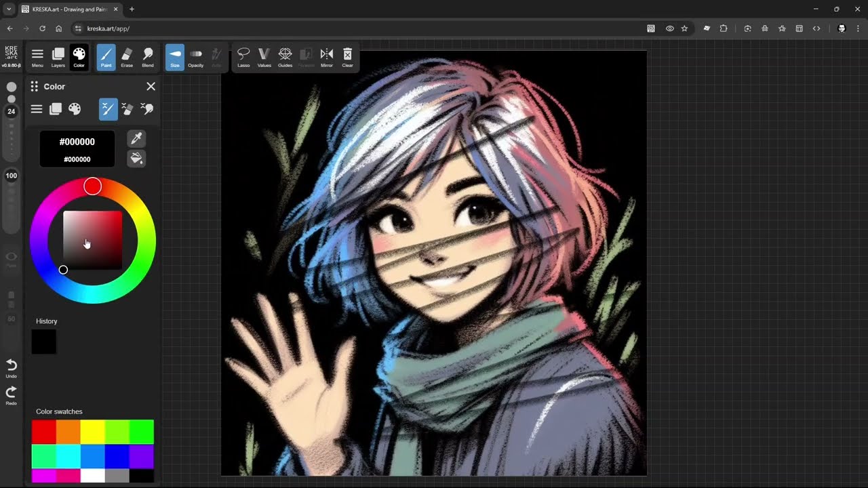
Task: Click Undo button
Action: pyautogui.click(x=12, y=368)
